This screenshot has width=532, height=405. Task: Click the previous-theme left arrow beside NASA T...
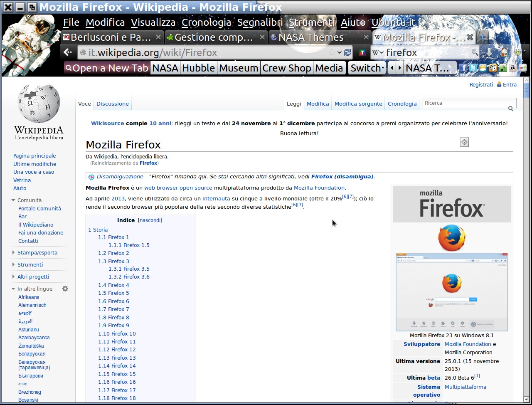[x=392, y=68]
